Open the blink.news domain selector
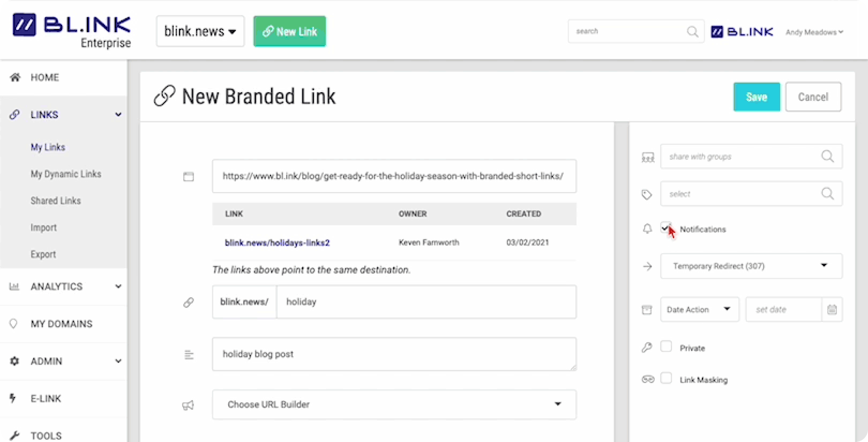 [200, 32]
